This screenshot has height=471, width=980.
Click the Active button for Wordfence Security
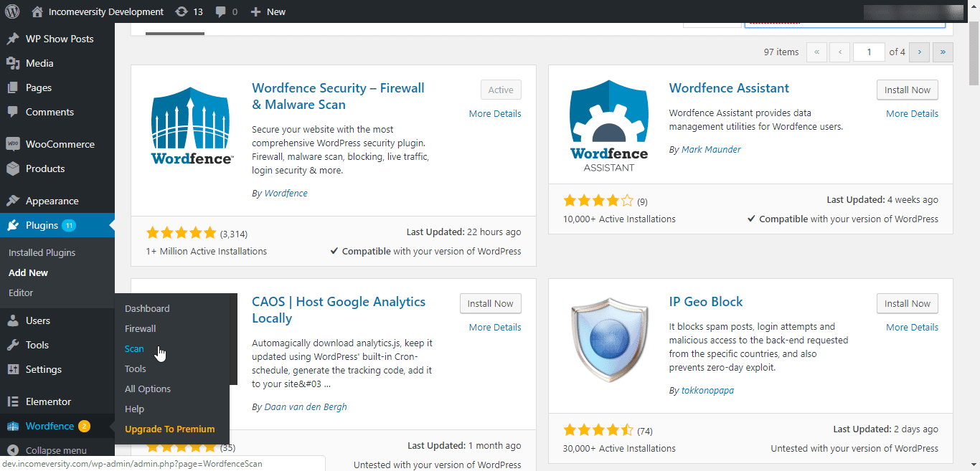(x=501, y=90)
